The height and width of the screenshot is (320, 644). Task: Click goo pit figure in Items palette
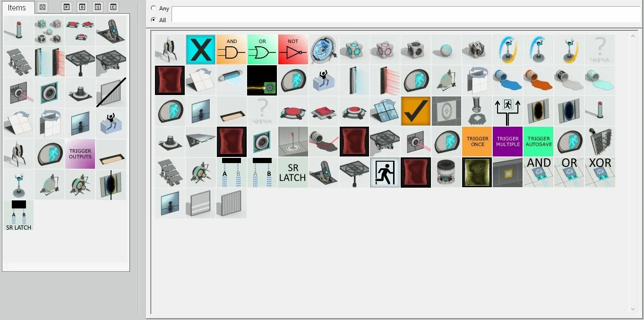111,123
